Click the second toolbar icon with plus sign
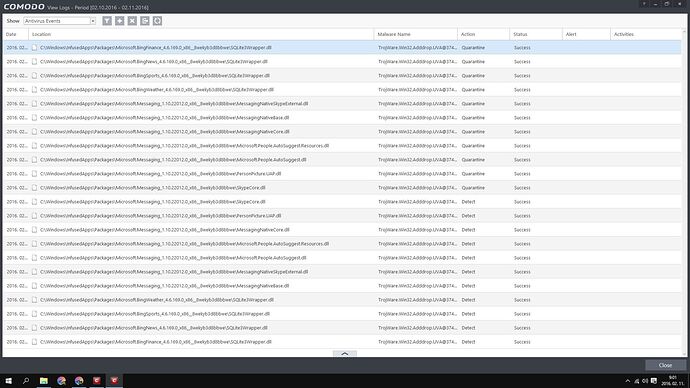 tap(120, 21)
